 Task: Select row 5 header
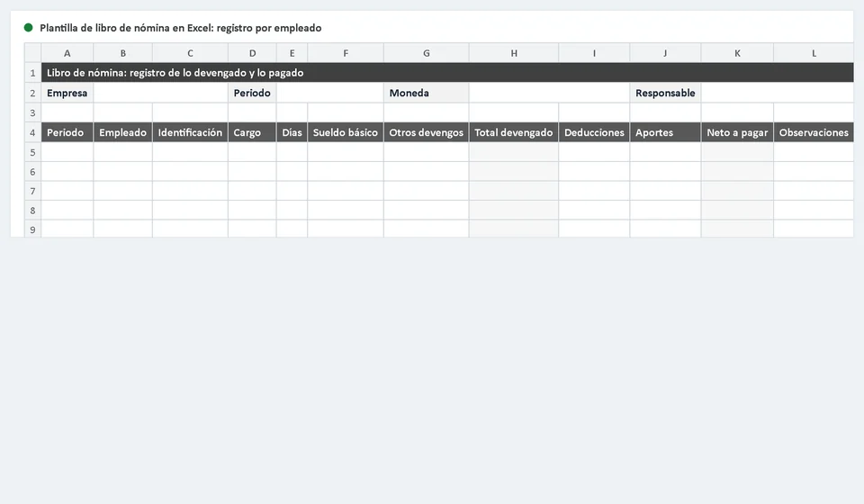[32, 152]
